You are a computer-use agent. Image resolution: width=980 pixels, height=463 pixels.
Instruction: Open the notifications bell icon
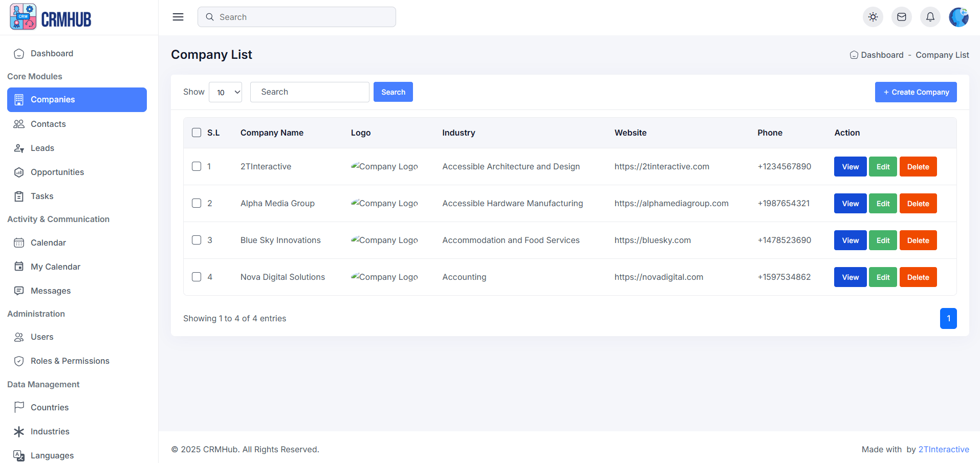tap(930, 17)
